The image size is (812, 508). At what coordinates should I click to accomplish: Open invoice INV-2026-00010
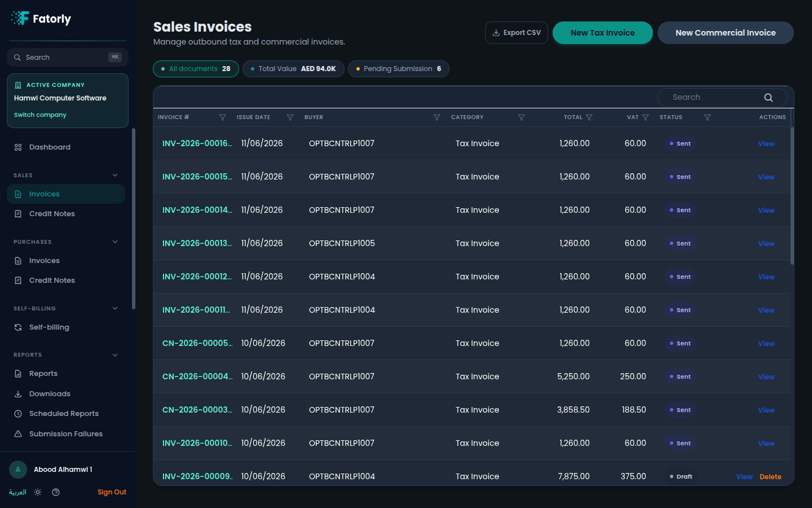point(197,443)
